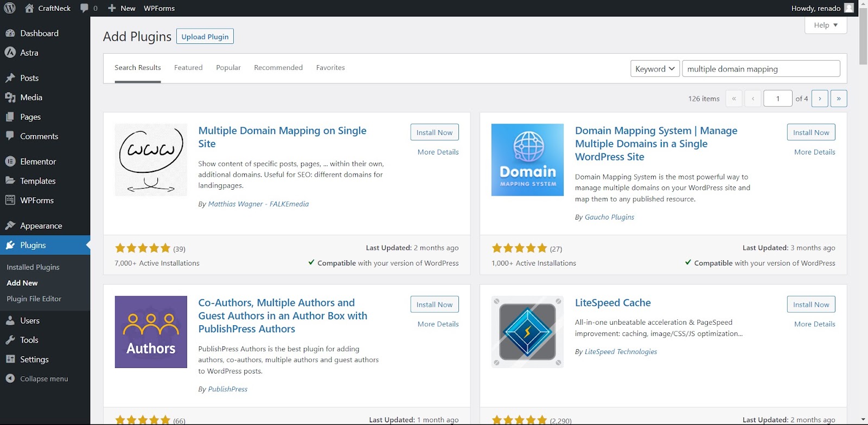Image resolution: width=868 pixels, height=425 pixels.
Task: Click the Plugins plug icon
Action: click(10, 245)
